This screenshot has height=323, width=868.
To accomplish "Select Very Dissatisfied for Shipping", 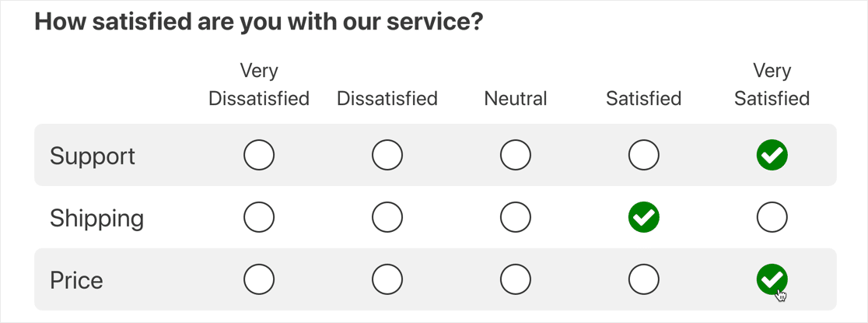I will [259, 218].
